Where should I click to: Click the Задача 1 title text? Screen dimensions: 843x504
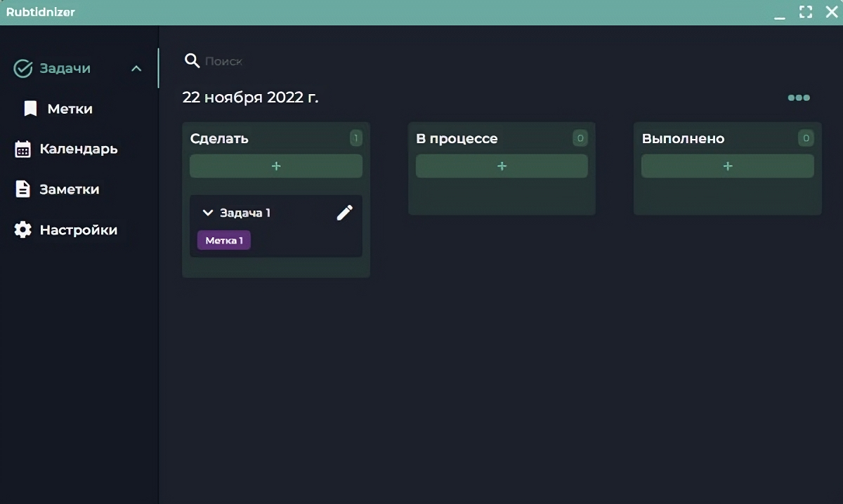245,213
